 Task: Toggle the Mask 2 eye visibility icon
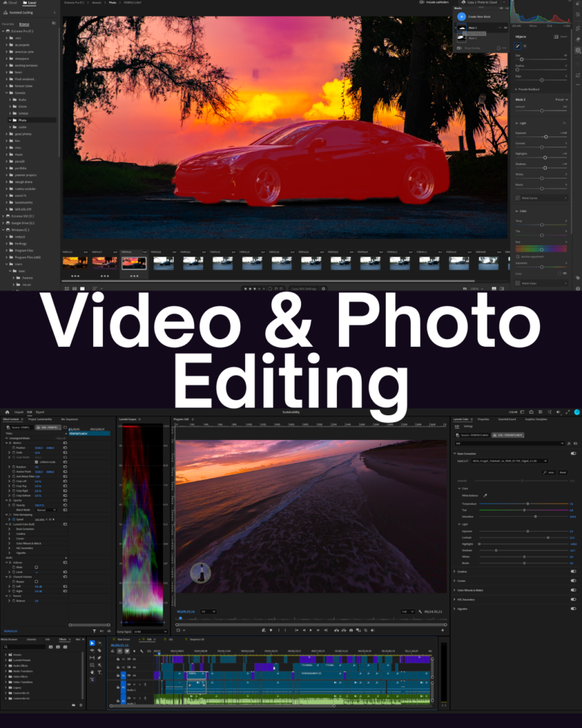(505, 28)
